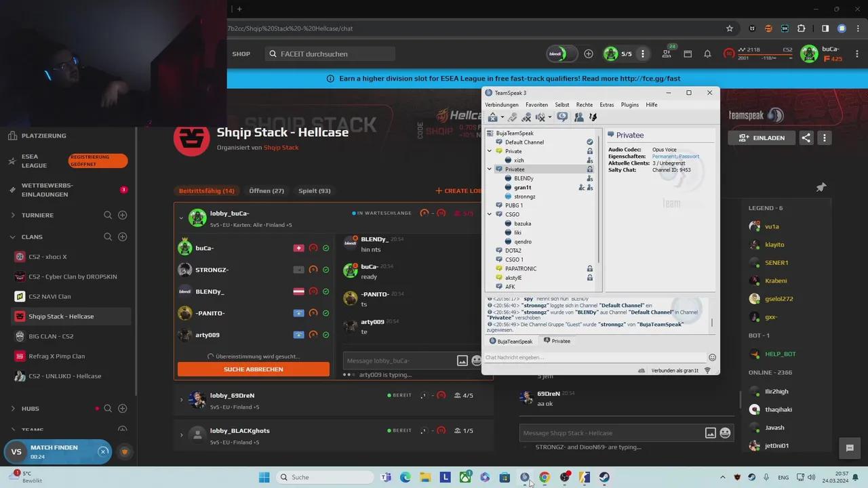Expand Turniere sidebar section

point(13,216)
